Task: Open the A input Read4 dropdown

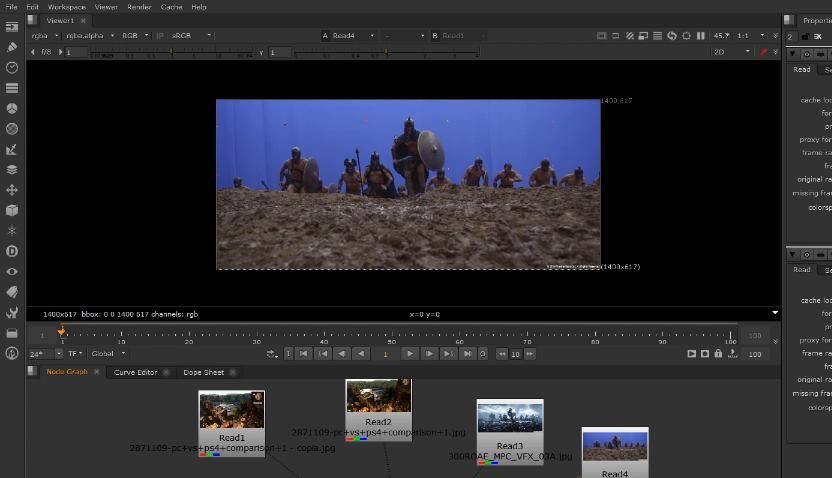Action: coord(349,36)
